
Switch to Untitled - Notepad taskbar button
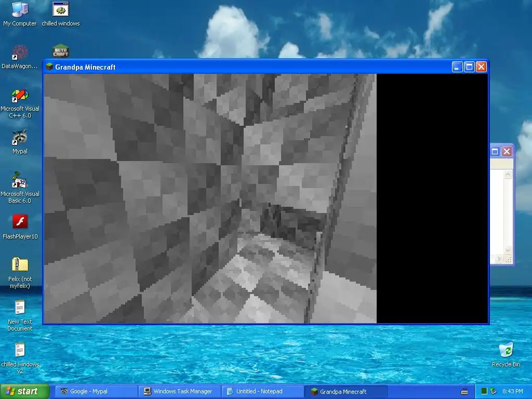point(262,391)
